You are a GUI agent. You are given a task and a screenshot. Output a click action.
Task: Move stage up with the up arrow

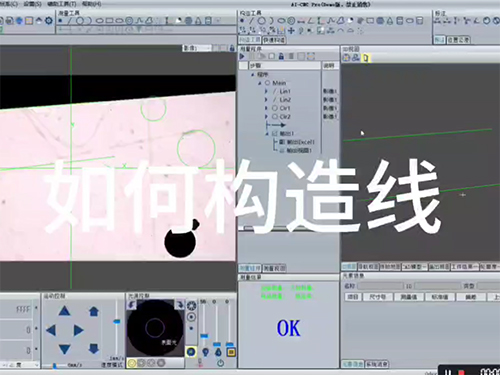(64, 311)
